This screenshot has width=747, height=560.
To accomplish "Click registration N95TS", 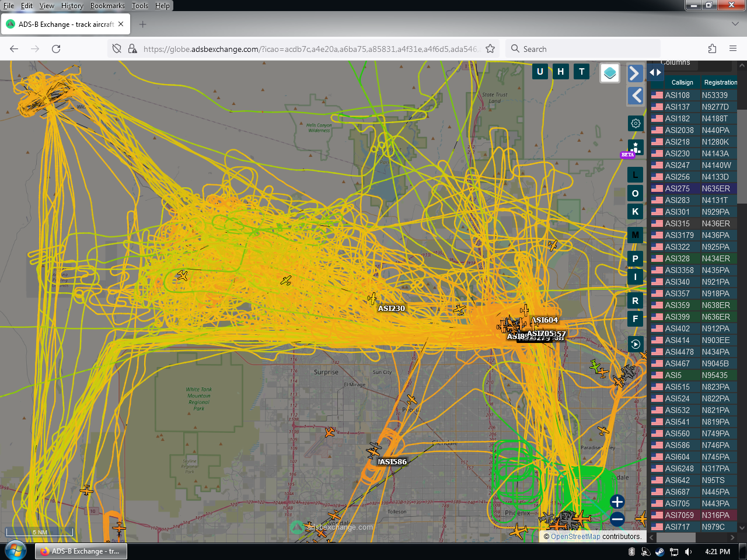I will pyautogui.click(x=713, y=480).
